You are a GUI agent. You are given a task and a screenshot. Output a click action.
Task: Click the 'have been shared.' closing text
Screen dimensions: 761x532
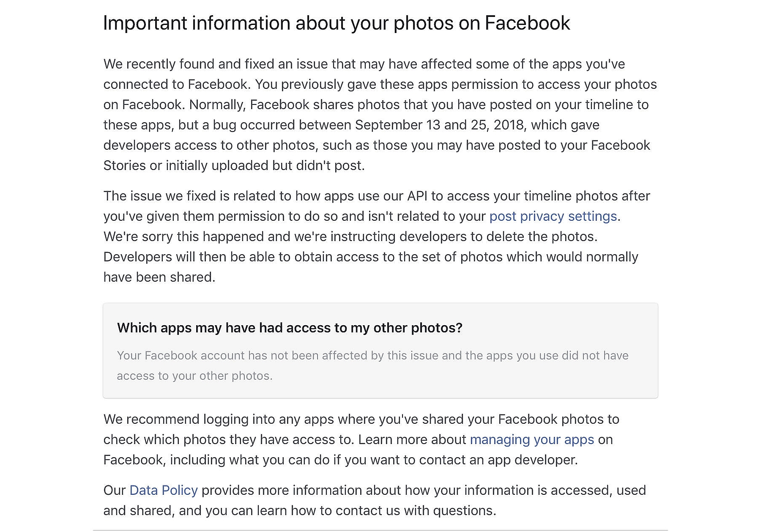point(159,277)
